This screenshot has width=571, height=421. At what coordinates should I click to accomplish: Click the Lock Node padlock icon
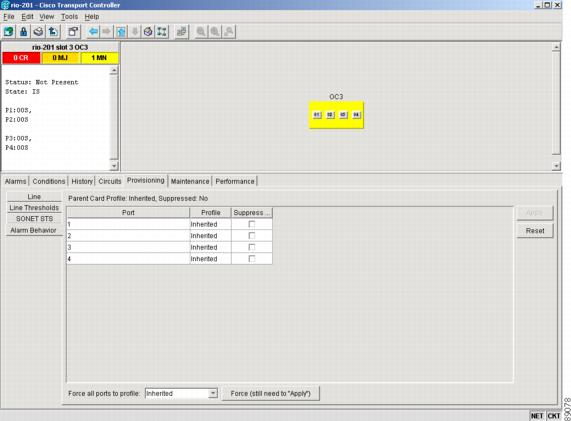(x=24, y=32)
